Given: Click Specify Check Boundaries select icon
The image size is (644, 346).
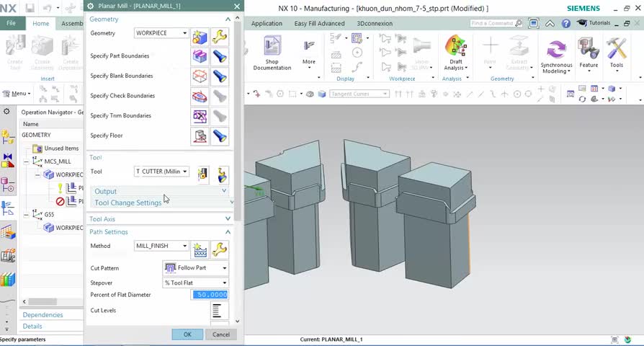Looking at the screenshot, I should (x=200, y=96).
